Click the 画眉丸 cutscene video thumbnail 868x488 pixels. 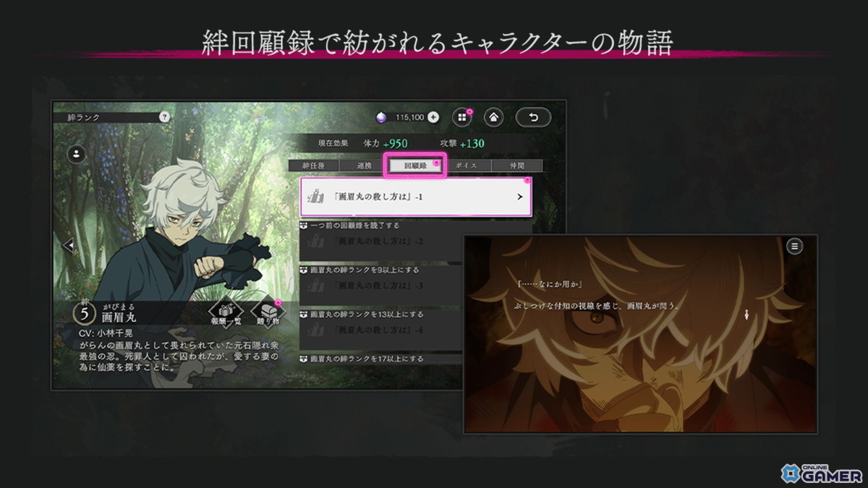click(637, 329)
